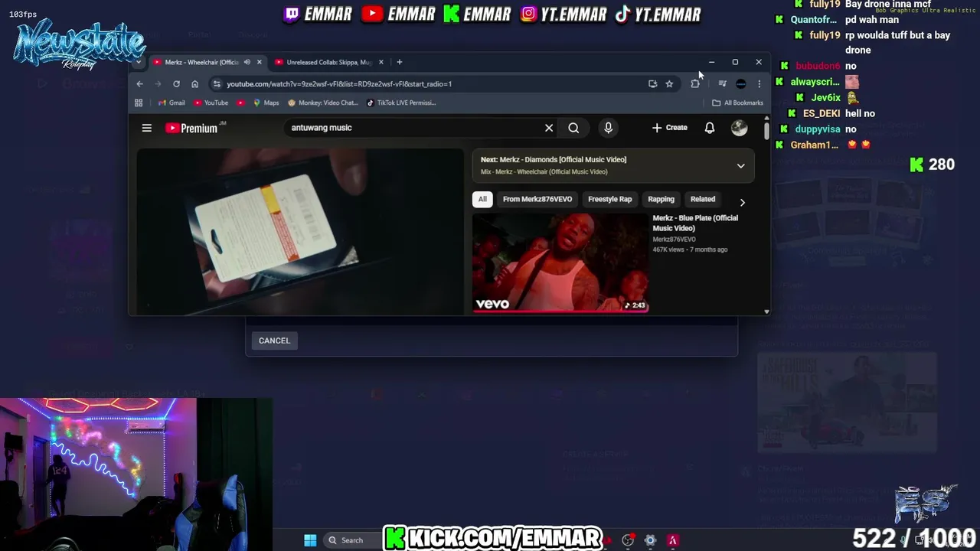
Task: Open a new Chrome tab
Action: 399,62
